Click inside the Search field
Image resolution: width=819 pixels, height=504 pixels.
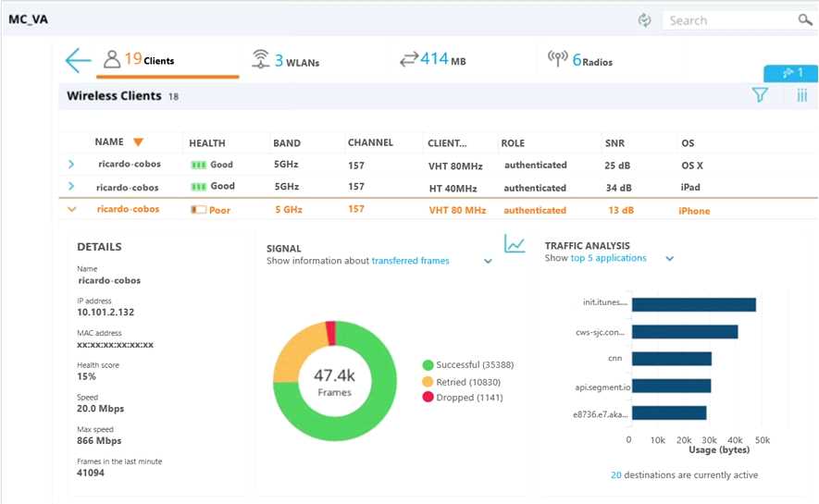[x=726, y=20]
